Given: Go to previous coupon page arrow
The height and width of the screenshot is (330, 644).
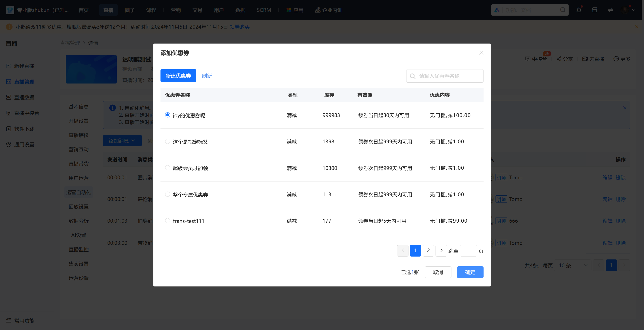Looking at the screenshot, I should click(x=402, y=251).
